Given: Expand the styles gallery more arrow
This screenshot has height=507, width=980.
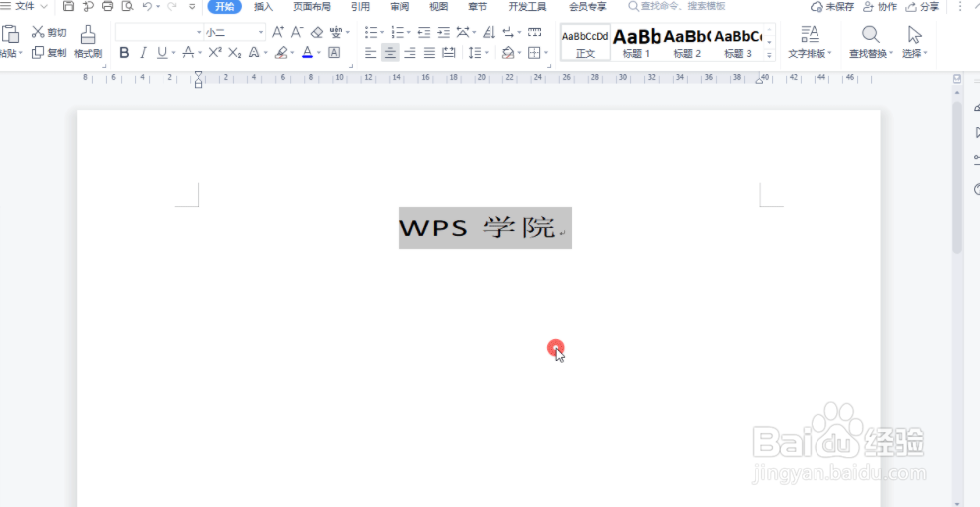Looking at the screenshot, I should pos(769,55).
